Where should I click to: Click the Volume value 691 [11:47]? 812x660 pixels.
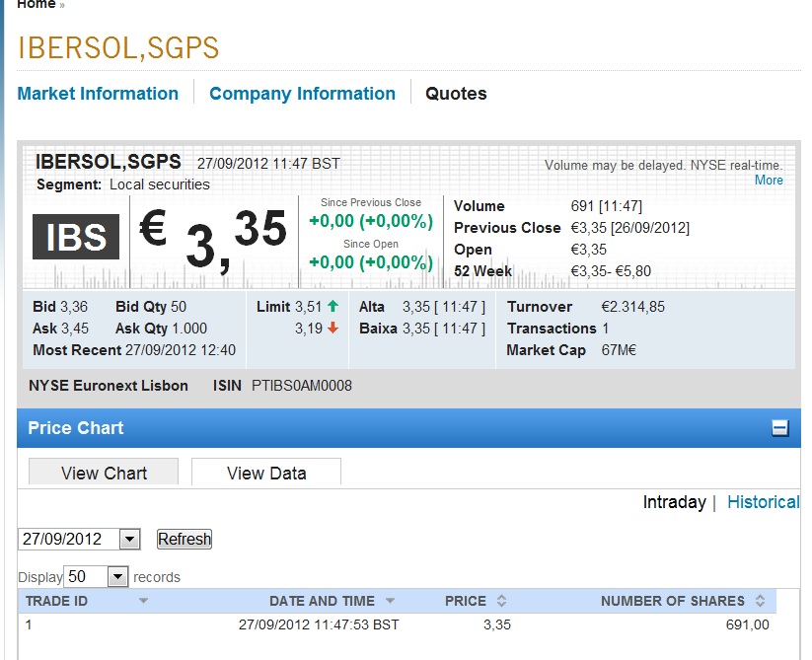coord(607,206)
